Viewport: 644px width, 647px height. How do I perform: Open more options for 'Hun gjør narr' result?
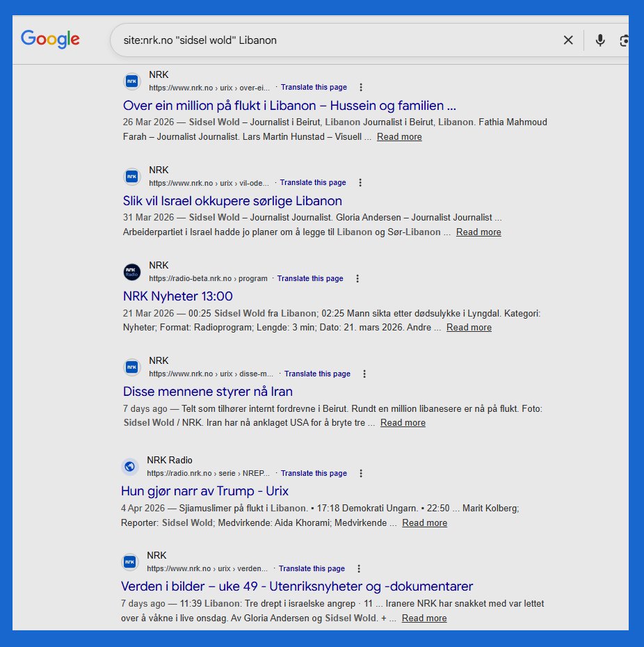click(361, 473)
